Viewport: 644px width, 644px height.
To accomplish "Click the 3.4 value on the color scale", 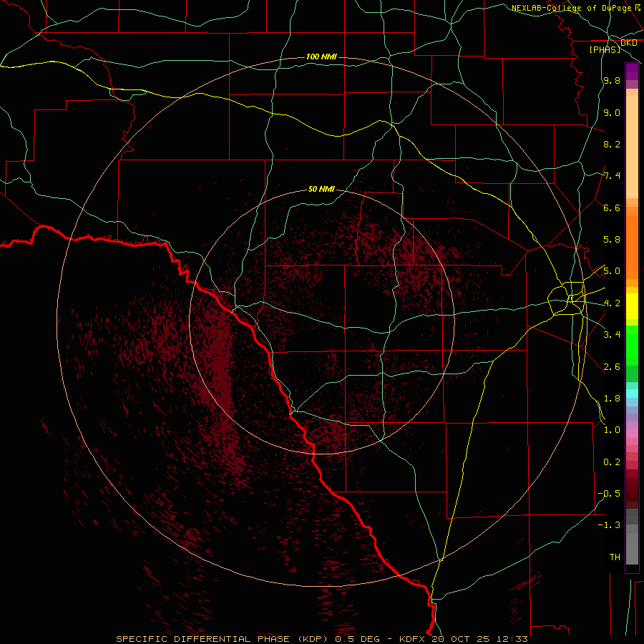I will pos(612,335).
